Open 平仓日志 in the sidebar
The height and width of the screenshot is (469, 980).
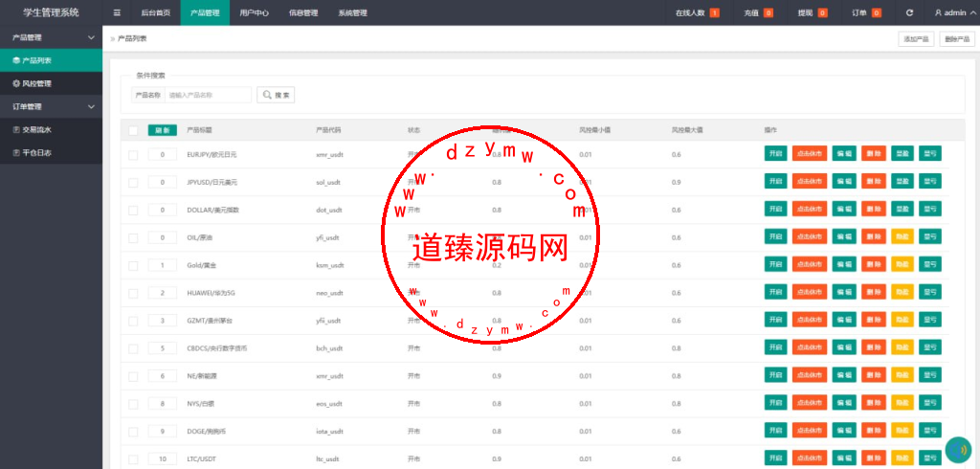click(52, 152)
